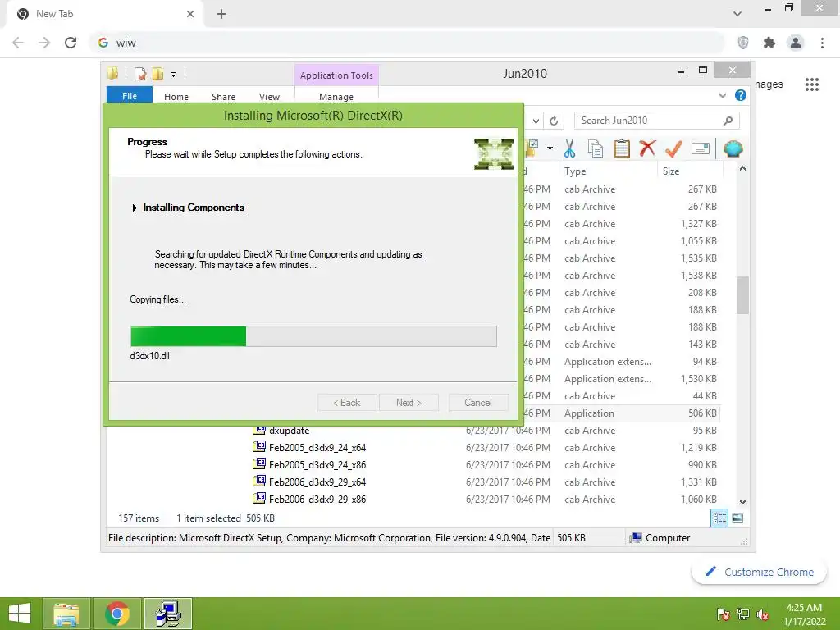Viewport: 840px width, 630px height.
Task: Open File Explorer from the taskbar
Action: [66, 614]
